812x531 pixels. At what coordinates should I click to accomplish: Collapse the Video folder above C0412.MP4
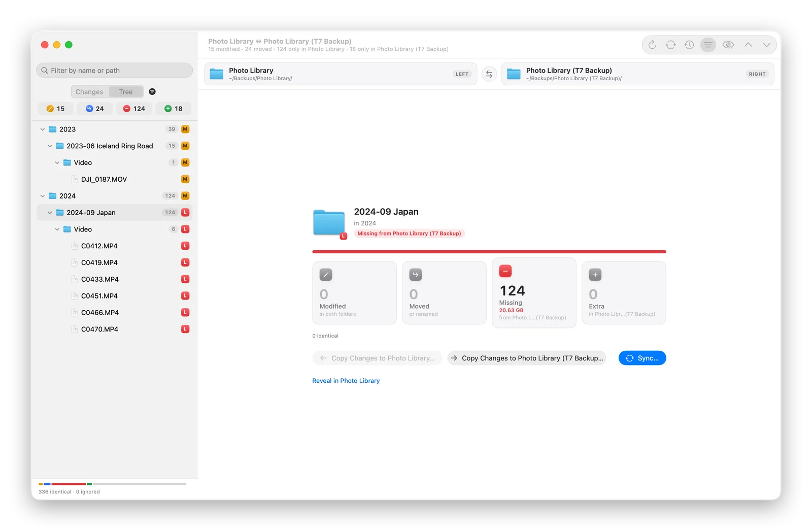57,229
